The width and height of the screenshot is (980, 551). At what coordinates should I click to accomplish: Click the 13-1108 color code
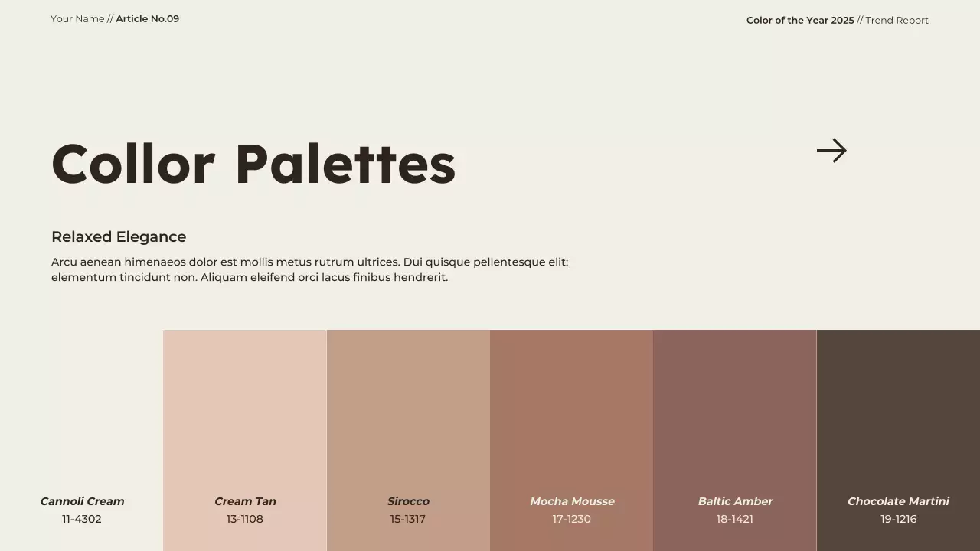coord(245,519)
